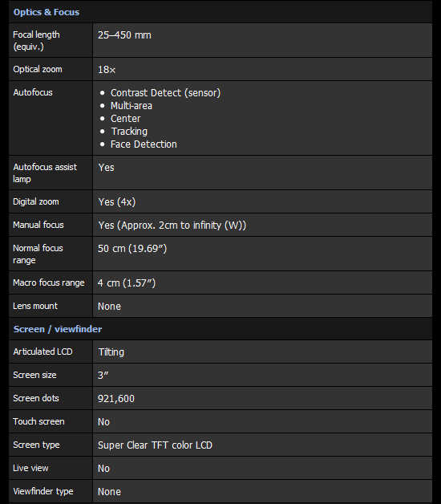The image size is (441, 504).
Task: Select the Face Detection list item
Action: [144, 144]
